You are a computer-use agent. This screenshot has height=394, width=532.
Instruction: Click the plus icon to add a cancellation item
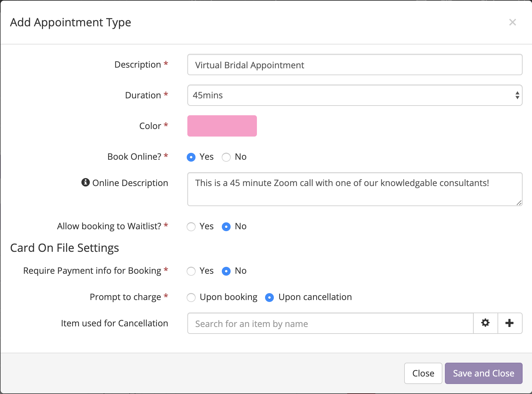[x=510, y=323]
